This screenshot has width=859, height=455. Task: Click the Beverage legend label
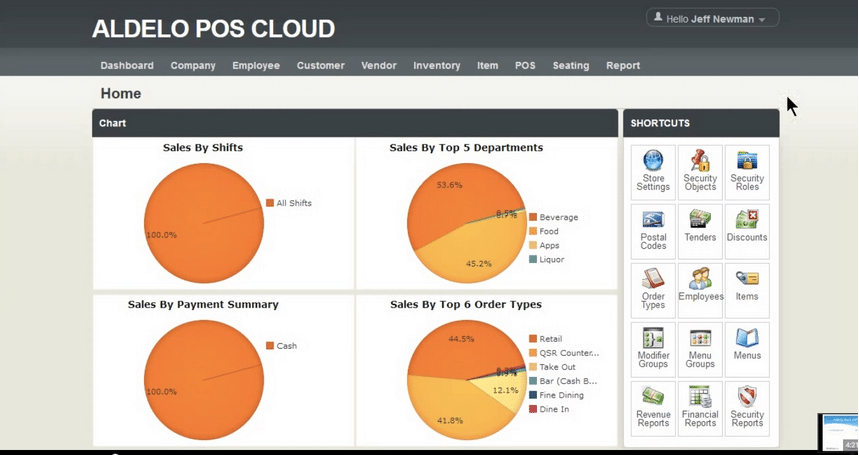point(559,217)
